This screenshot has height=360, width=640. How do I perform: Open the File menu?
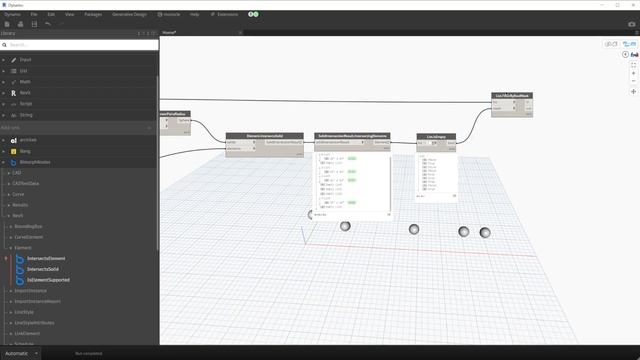pos(34,14)
